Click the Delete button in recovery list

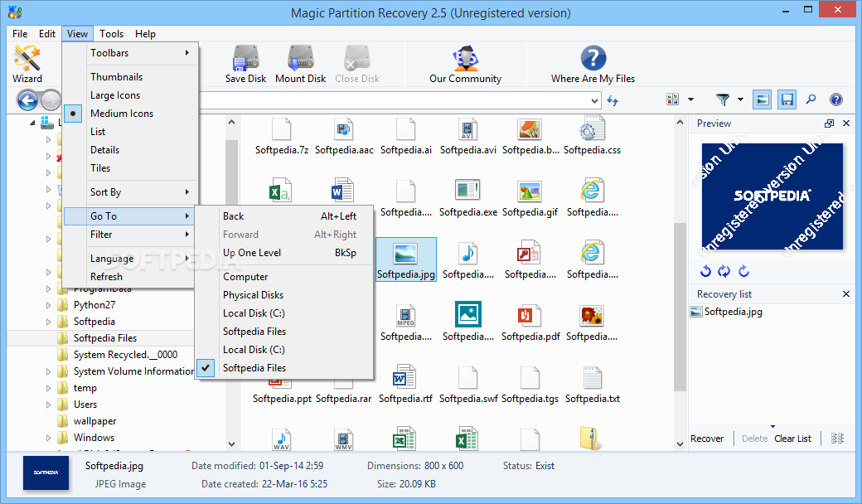tap(754, 438)
